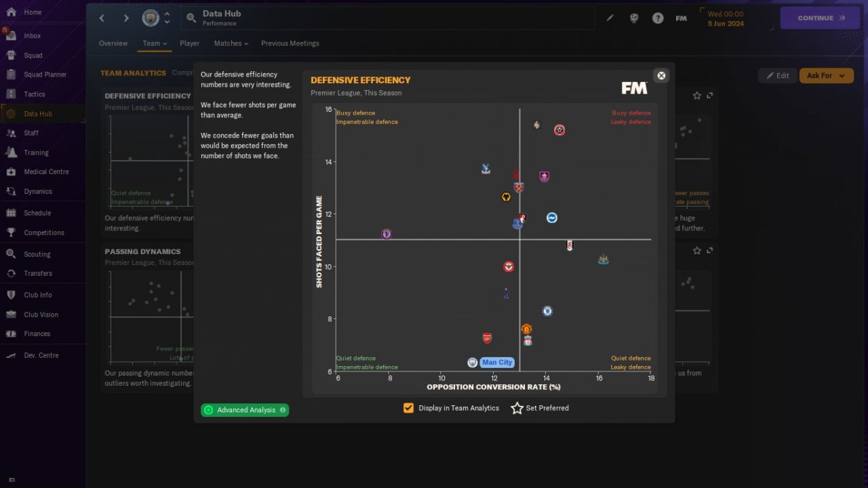Click the Manchester United badge on chart
868x488 pixels.
tap(526, 329)
